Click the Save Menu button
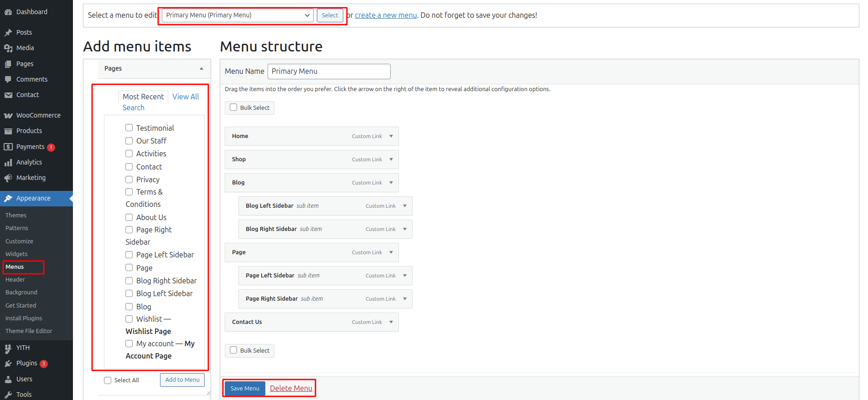Screen dimensions: 868x400 pyautogui.click(x=245, y=389)
